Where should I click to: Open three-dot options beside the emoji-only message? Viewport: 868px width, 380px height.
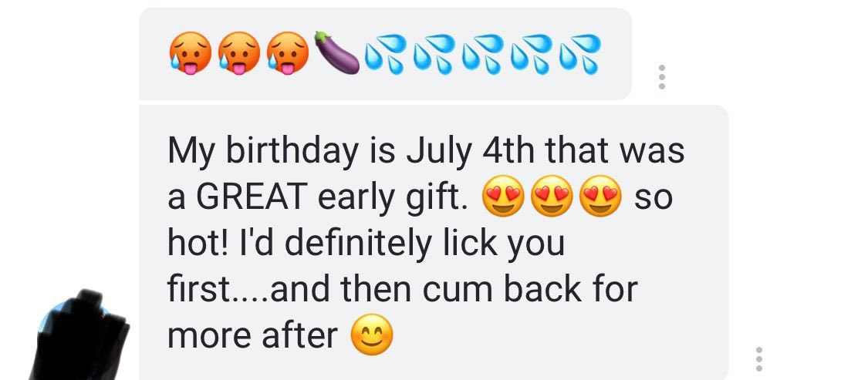pos(661,77)
